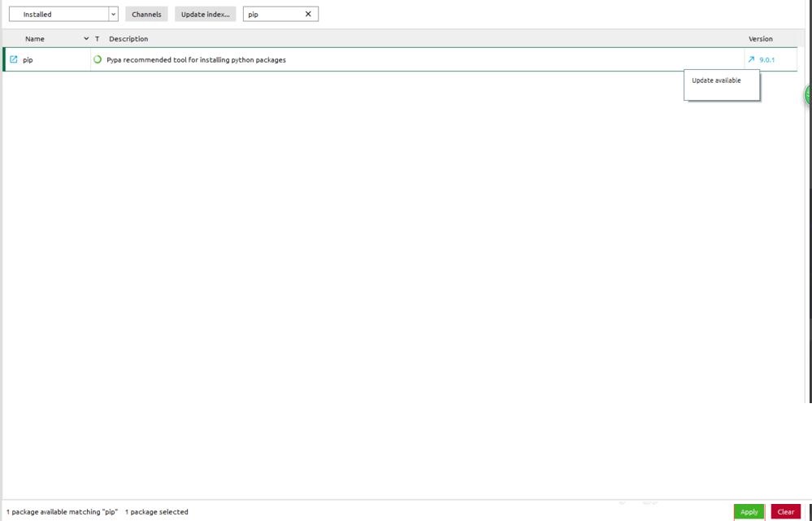Click the blue update arrow beside version
This screenshot has height=521, width=812.
751,59
